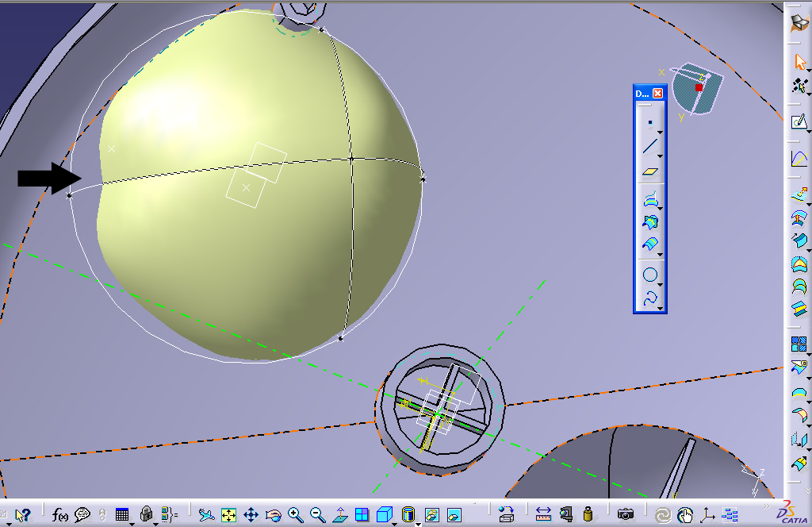Click the Normal View icon
Image resolution: width=812 pixels, height=527 pixels.
339,514
